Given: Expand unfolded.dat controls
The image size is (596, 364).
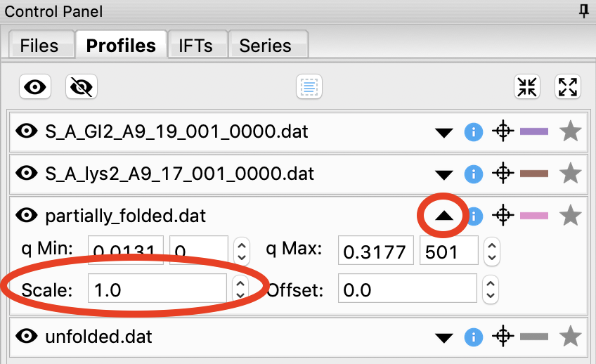Looking at the screenshot, I should [x=443, y=339].
